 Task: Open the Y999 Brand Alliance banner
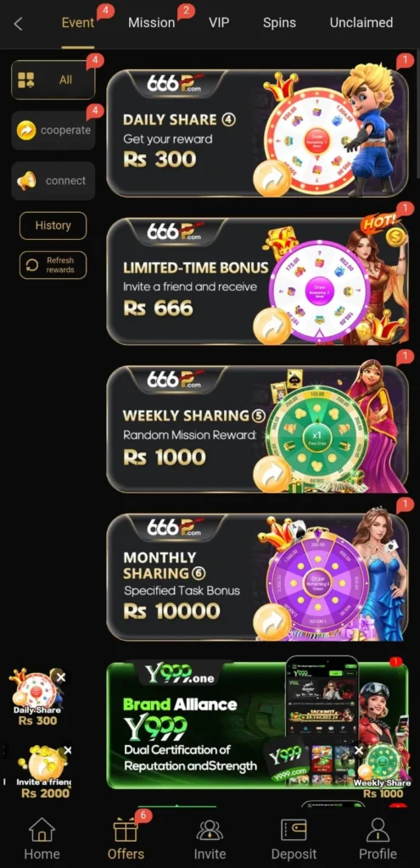(257, 726)
